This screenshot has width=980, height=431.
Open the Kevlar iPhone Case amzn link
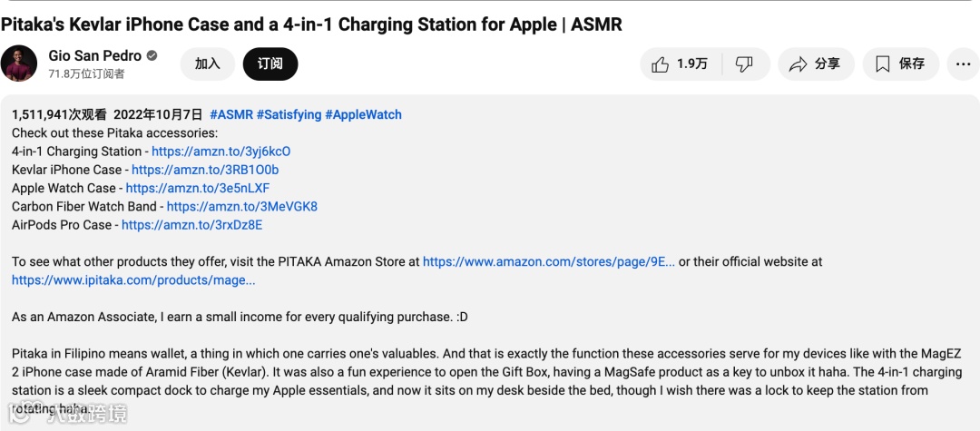tap(205, 170)
